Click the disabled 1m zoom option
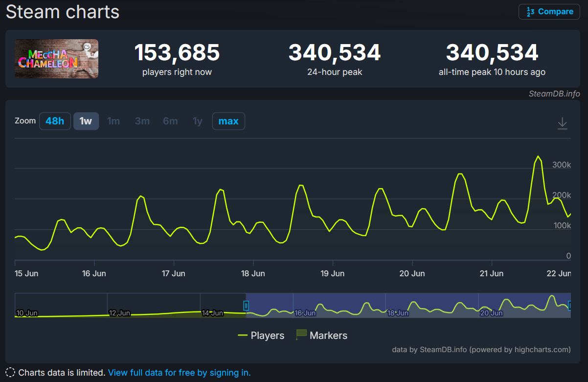This screenshot has width=588, height=382. (x=113, y=121)
